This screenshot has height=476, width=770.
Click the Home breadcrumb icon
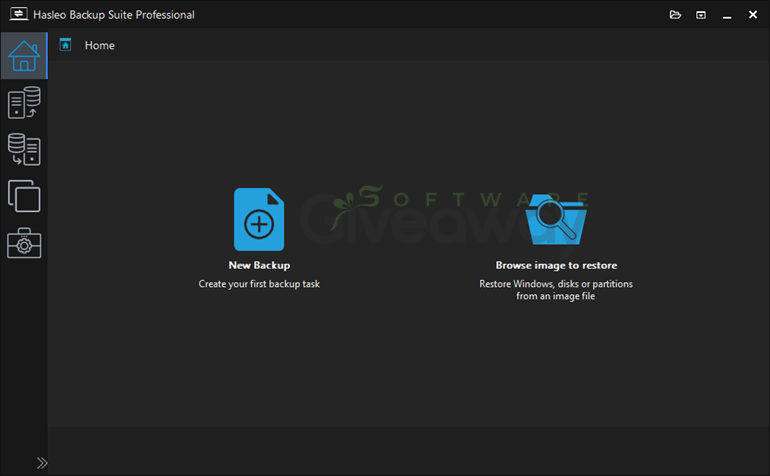tap(65, 45)
